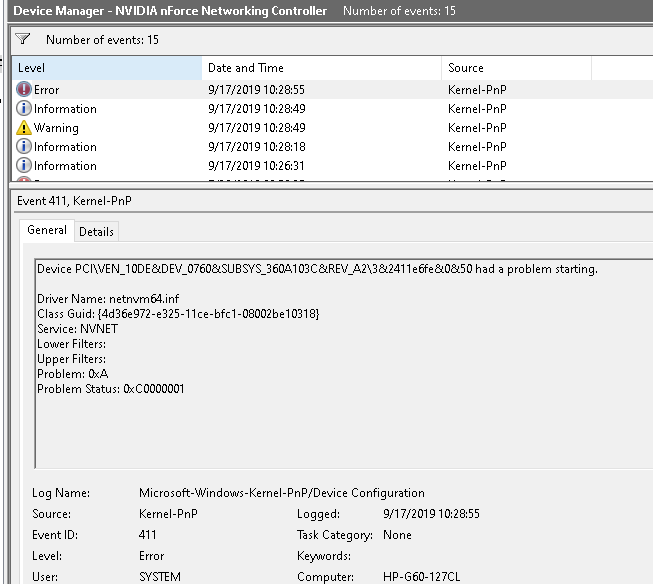Click the Information icon for the 10:28:49 event
This screenshot has width=653, height=584.
(24, 108)
